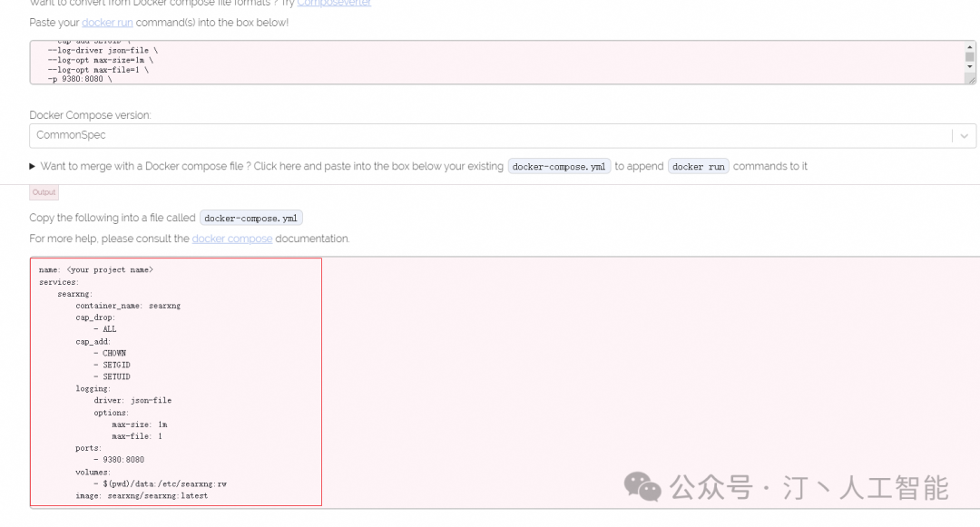Click the '- CHOWN' output line
Viewport: 980px width, 527px height.
tap(110, 353)
